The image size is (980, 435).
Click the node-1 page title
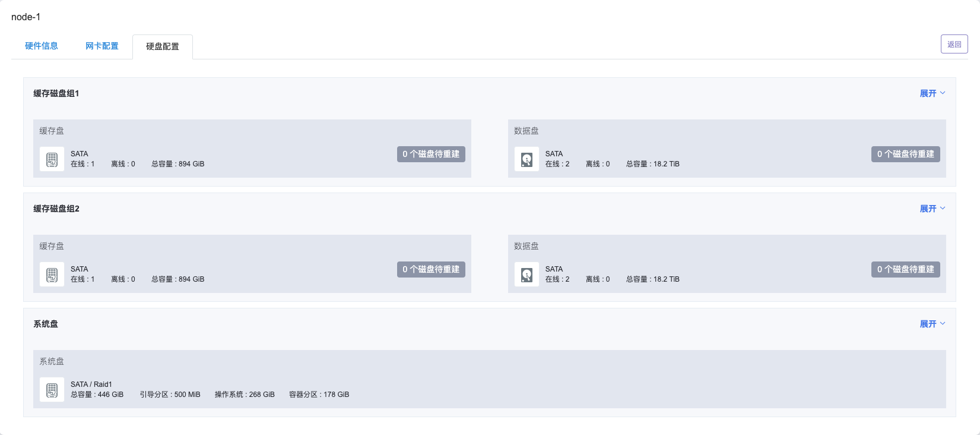pyautogui.click(x=26, y=17)
